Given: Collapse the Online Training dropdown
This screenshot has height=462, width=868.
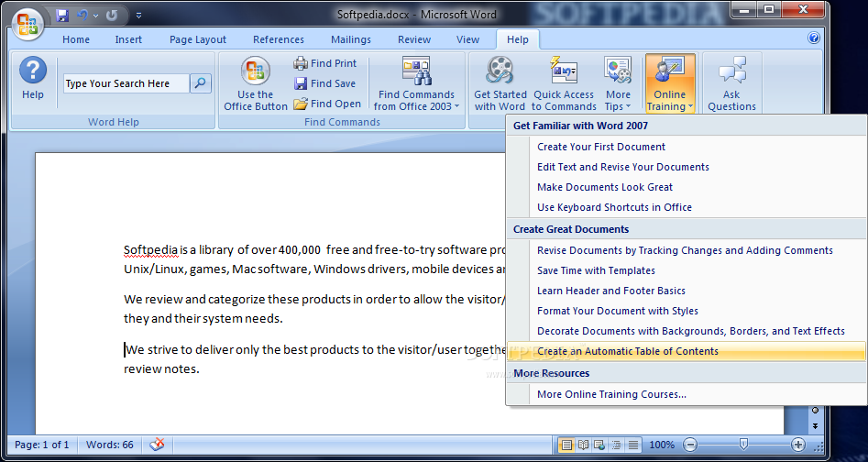Looking at the screenshot, I should (x=670, y=83).
